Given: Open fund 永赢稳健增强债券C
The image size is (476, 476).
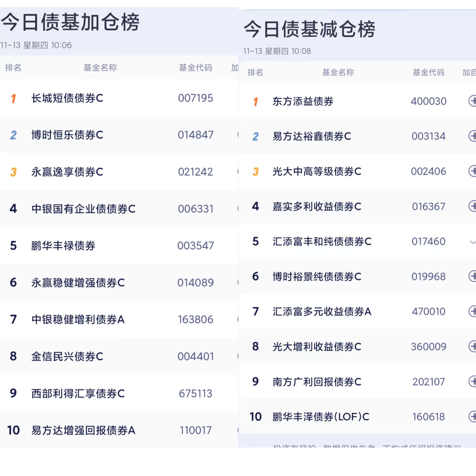Looking at the screenshot, I should [78, 283].
